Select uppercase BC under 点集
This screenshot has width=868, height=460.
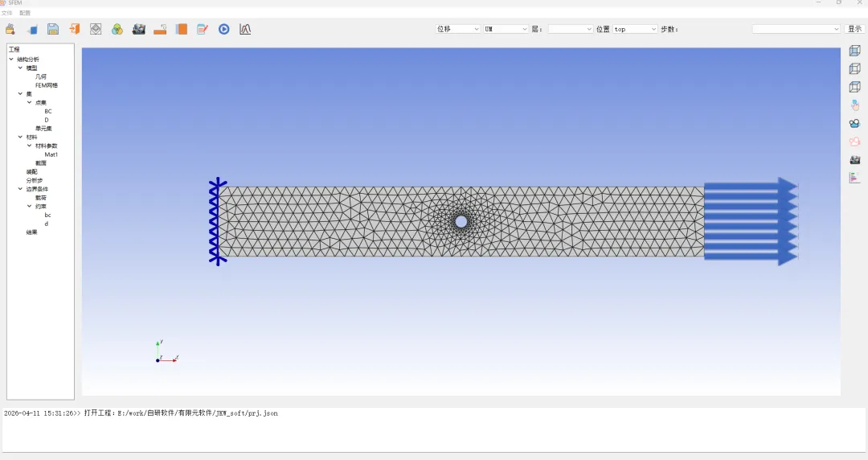coord(48,112)
